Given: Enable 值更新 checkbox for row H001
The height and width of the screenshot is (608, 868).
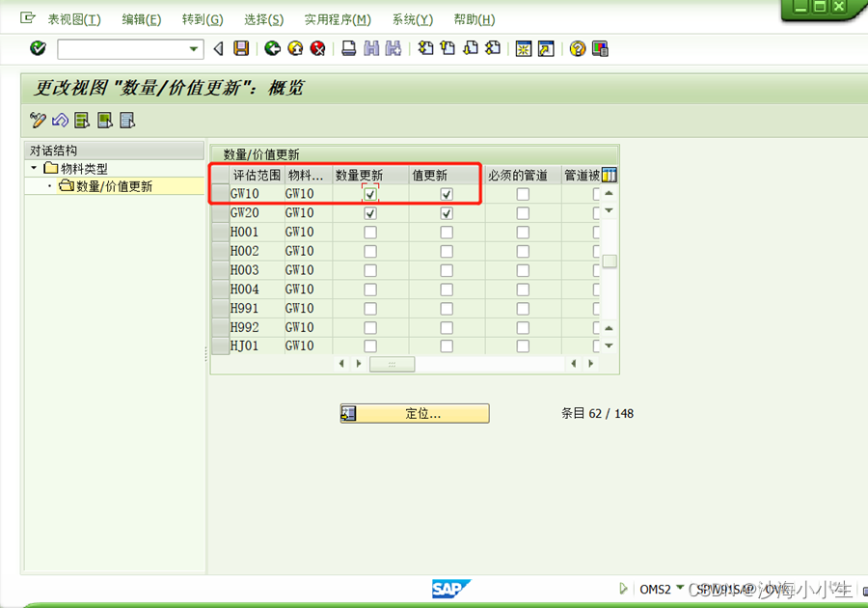Looking at the screenshot, I should pos(447,232).
